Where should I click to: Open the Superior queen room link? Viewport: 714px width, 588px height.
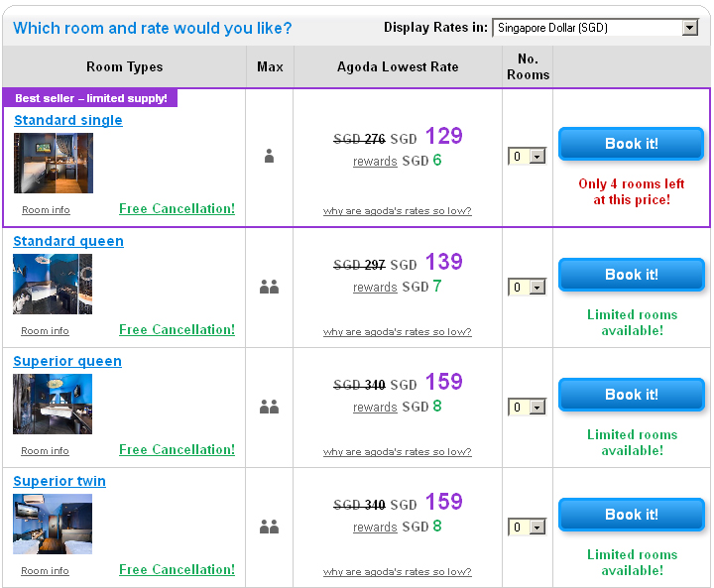click(x=67, y=361)
